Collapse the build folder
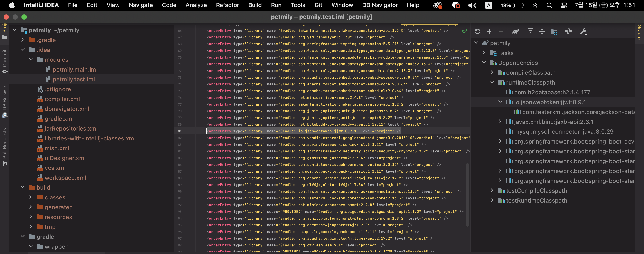 pos(23,187)
